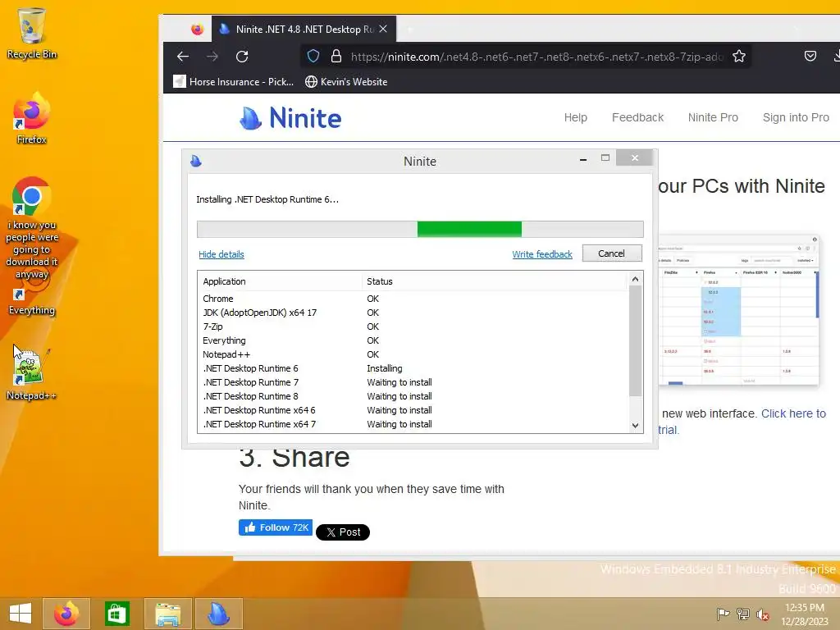Open the Click here to link
The width and height of the screenshot is (840, 630).
793,413
